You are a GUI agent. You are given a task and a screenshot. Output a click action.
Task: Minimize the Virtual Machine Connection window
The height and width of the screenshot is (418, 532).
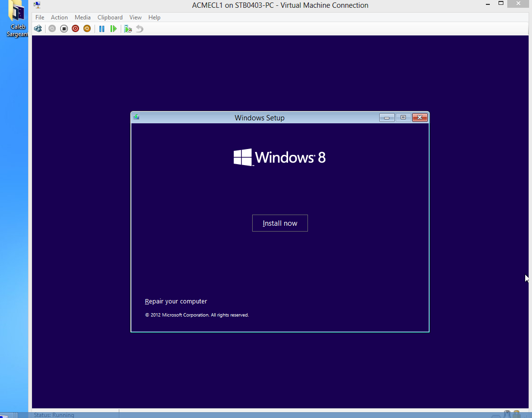(488, 4)
